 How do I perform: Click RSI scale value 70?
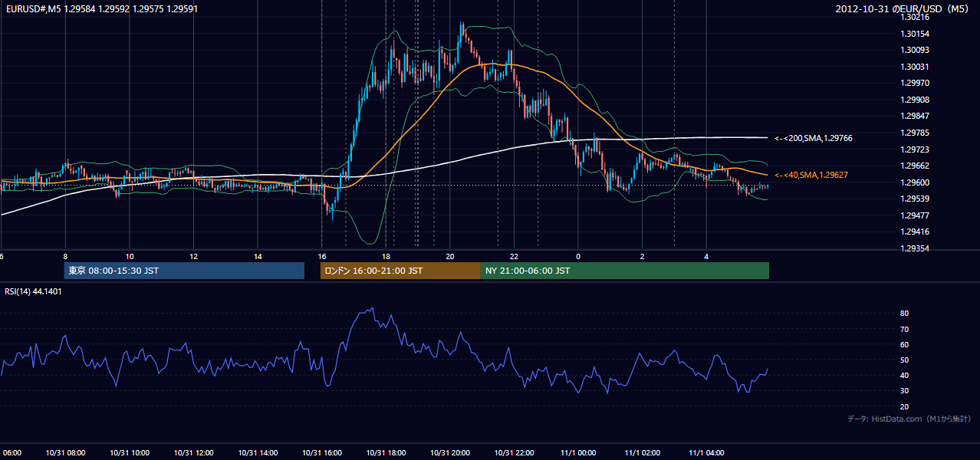coord(905,329)
